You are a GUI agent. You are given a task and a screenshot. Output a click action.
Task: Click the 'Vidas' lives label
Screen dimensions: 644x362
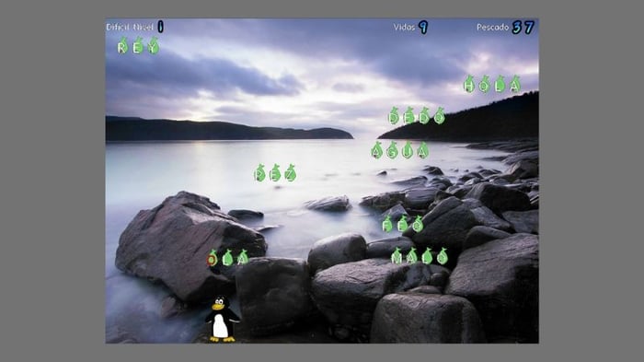point(404,28)
